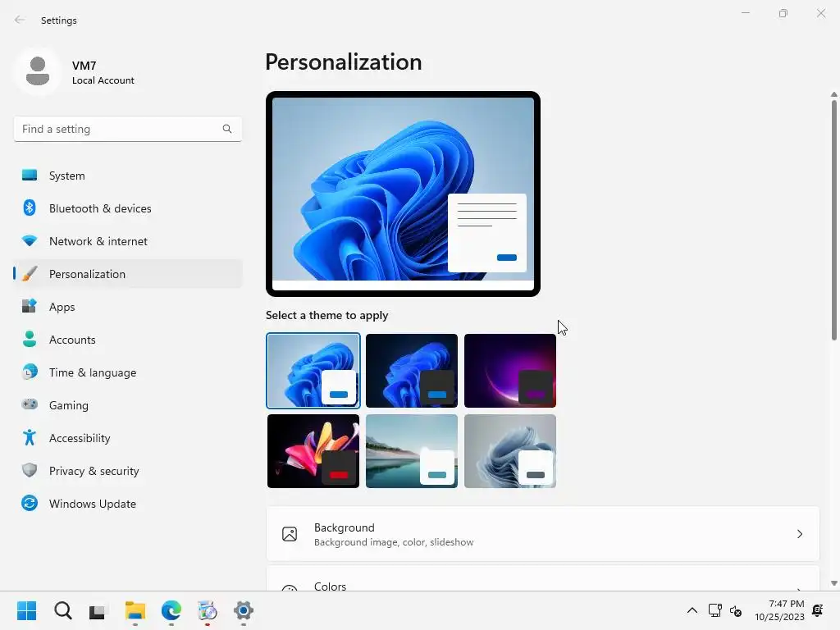Screen dimensions: 840x630
Task: Apply the purple Glow theme
Action: [510, 371]
